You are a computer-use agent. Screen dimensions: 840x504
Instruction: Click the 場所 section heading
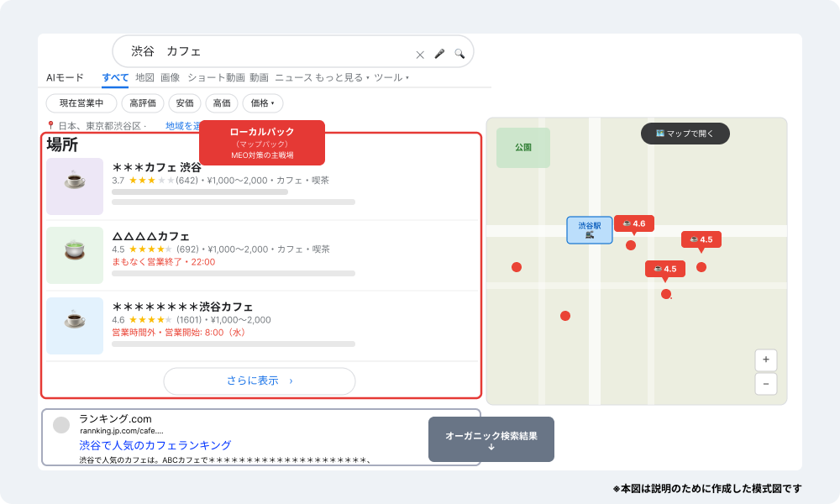pyautogui.click(x=62, y=144)
